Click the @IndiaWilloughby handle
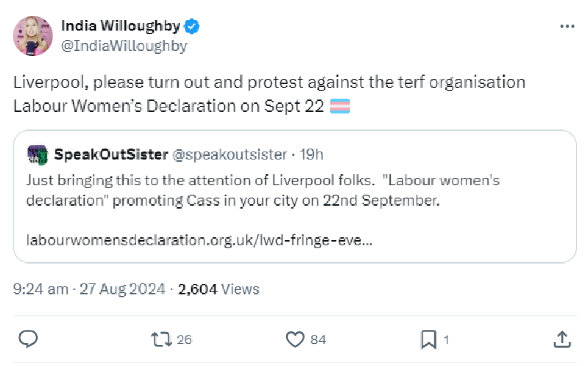This screenshot has height=366, width=588. point(124,46)
